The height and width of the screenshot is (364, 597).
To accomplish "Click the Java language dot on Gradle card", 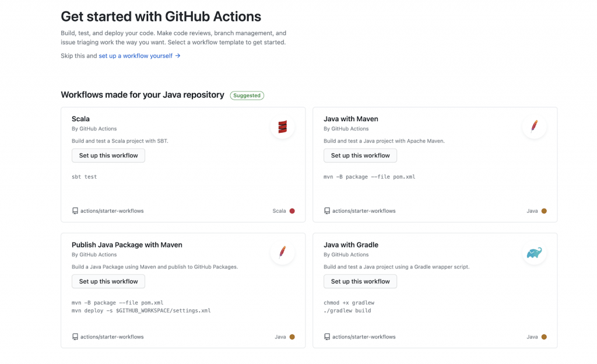I will [x=544, y=337].
